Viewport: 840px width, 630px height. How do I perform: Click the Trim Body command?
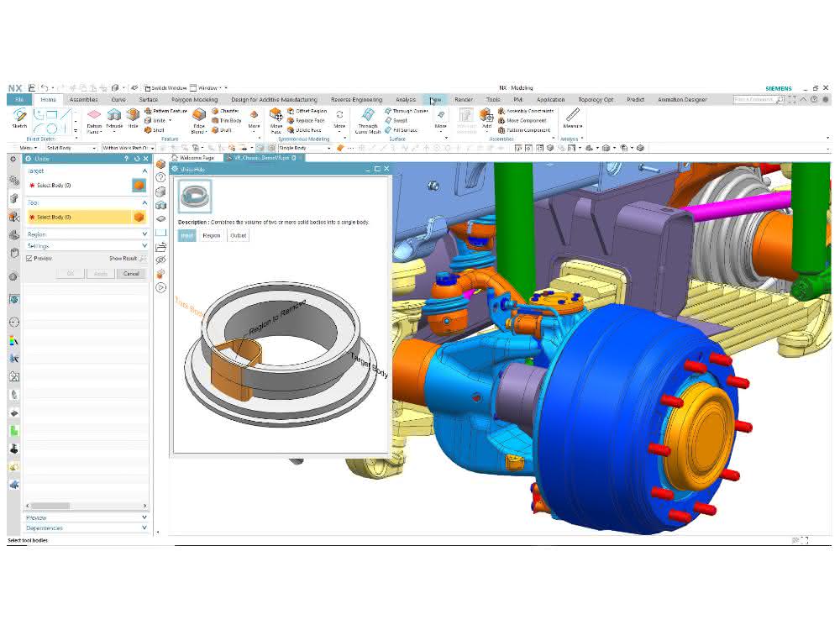227,120
